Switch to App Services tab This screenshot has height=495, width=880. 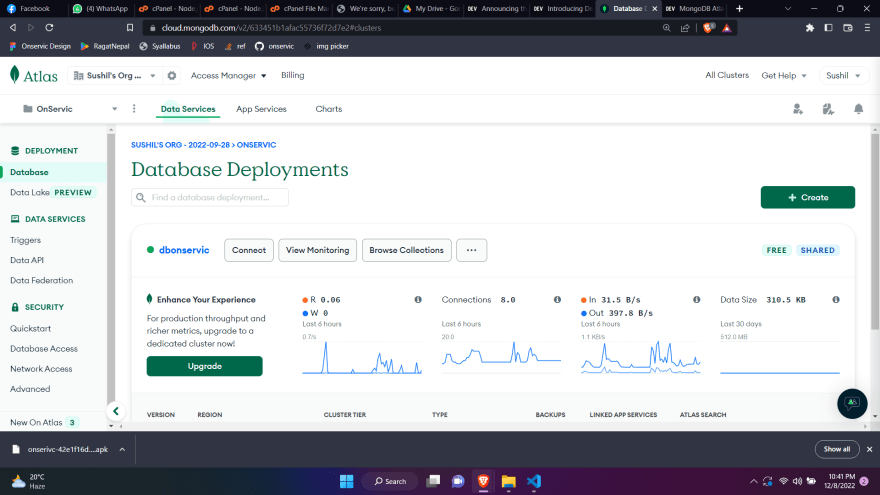(261, 109)
